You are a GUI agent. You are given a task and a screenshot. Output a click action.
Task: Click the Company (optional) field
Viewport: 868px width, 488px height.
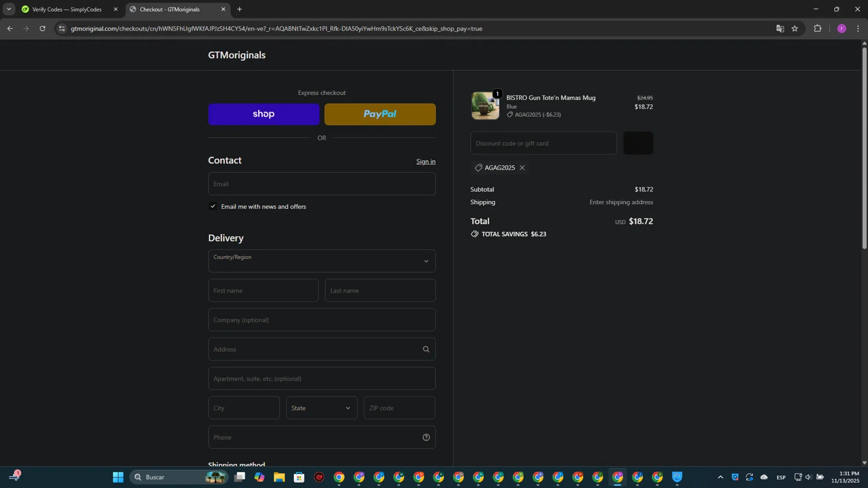coord(322,320)
